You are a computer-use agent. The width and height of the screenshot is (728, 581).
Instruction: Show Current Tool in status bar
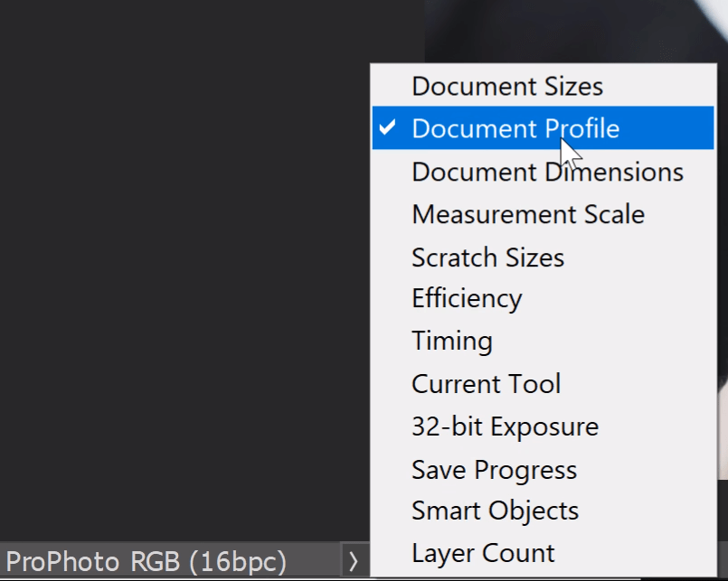[x=486, y=384]
